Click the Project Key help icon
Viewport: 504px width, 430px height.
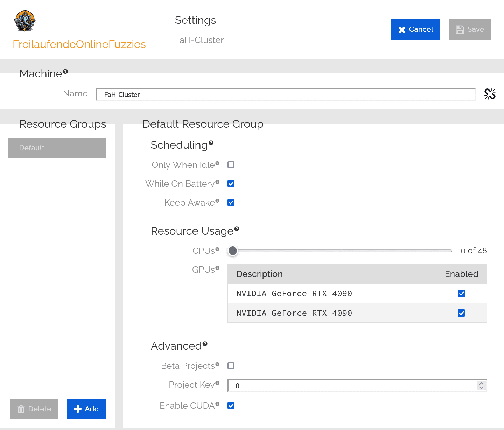click(x=217, y=383)
